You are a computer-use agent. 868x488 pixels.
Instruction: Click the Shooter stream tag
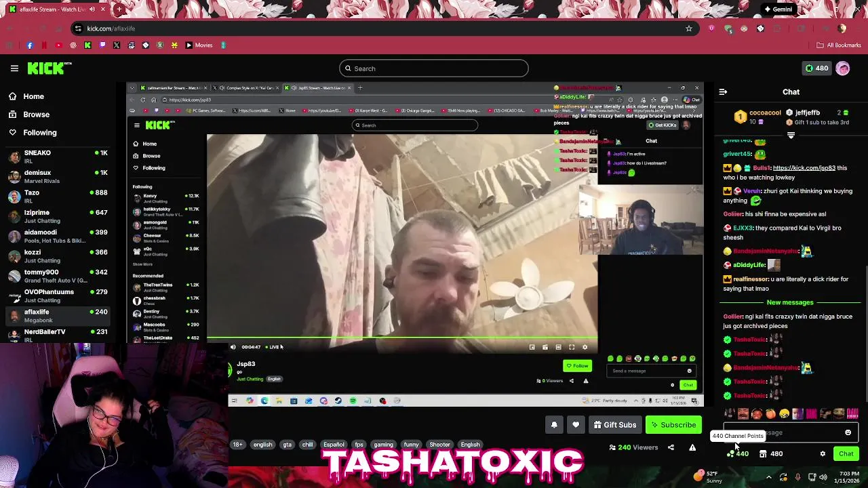point(439,445)
